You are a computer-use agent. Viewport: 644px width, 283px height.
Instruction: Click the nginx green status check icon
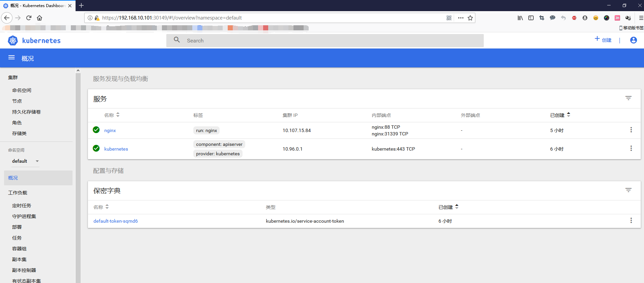[x=96, y=130]
